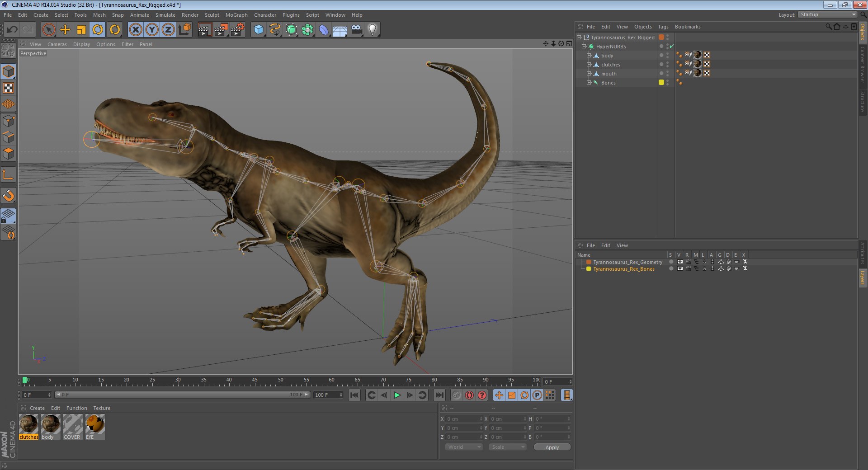Image resolution: width=868 pixels, height=470 pixels.
Task: Jump to animation end
Action: point(439,395)
